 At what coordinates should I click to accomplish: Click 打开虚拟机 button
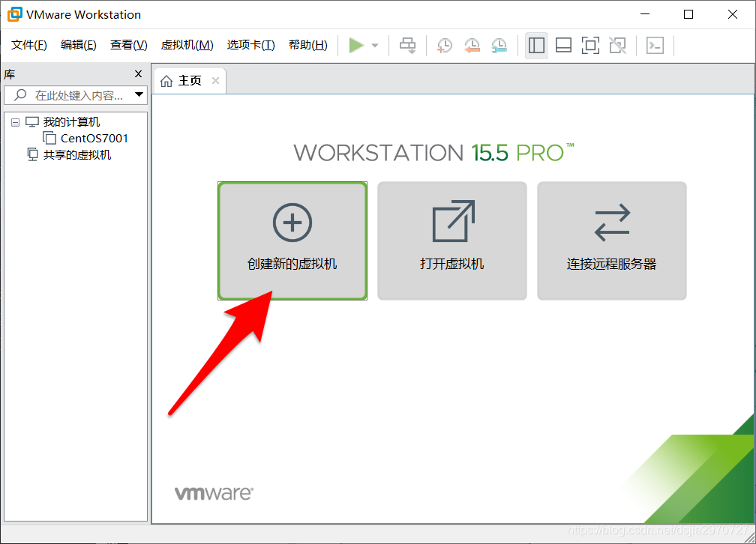coord(451,241)
